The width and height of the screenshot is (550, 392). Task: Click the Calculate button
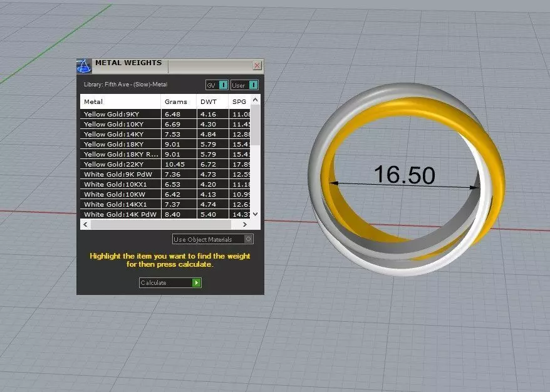170,282
